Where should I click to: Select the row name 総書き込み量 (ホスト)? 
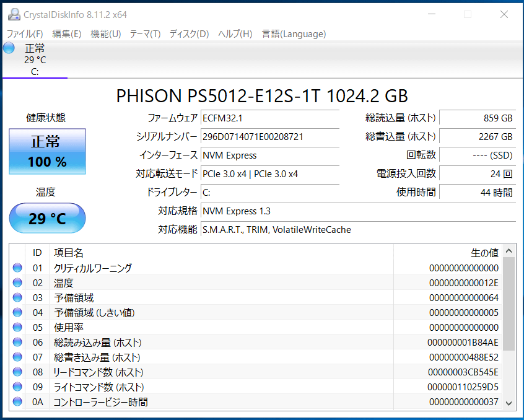coord(97,357)
